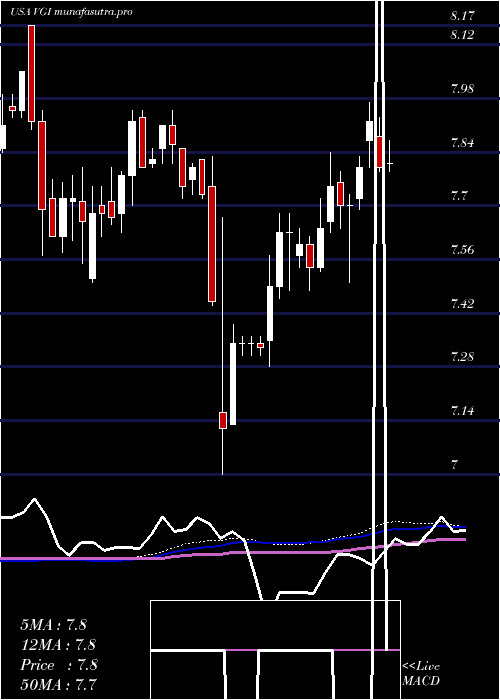
Task: Click the 8.17 price axis label
Action: (x=462, y=17)
